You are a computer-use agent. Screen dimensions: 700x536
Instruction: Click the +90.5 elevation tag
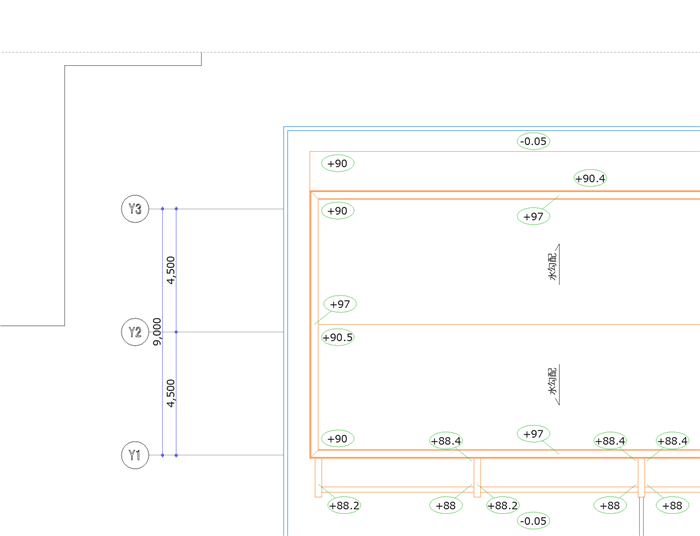point(338,337)
